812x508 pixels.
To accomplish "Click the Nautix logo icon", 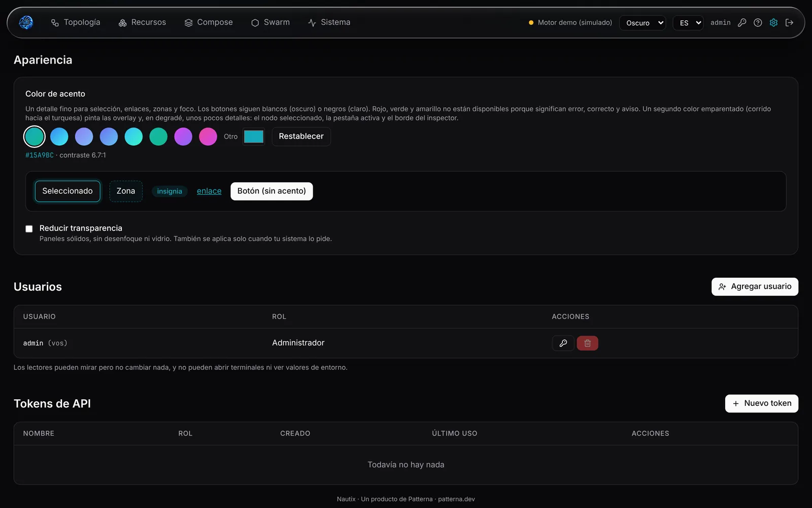I will click(26, 22).
